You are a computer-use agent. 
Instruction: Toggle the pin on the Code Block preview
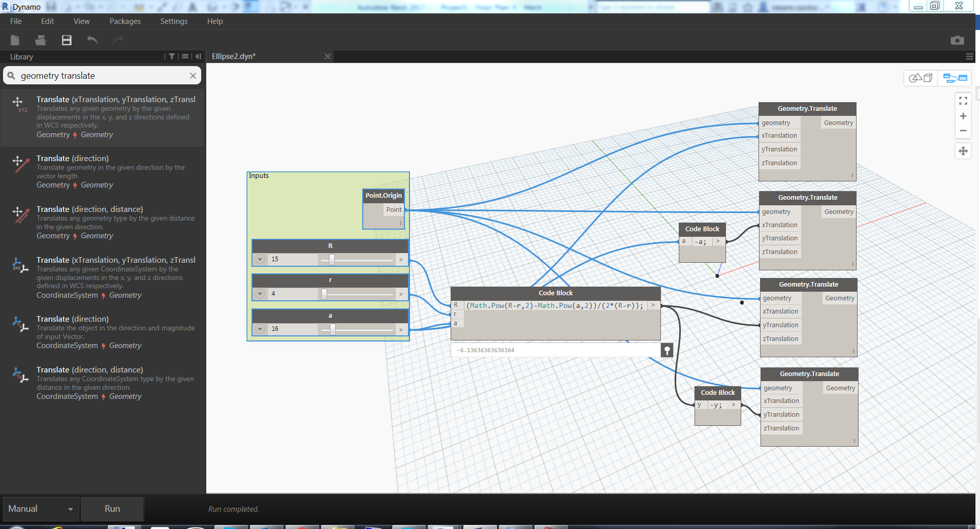667,350
